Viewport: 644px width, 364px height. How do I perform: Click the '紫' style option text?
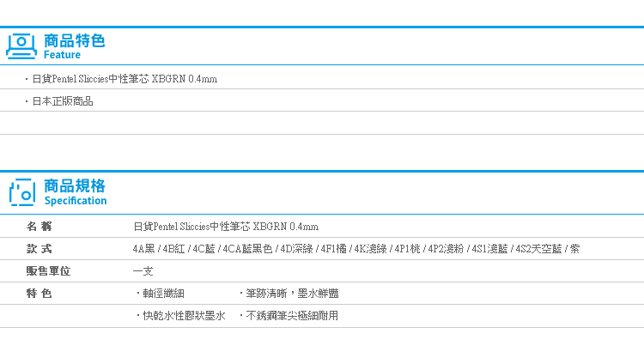575,249
